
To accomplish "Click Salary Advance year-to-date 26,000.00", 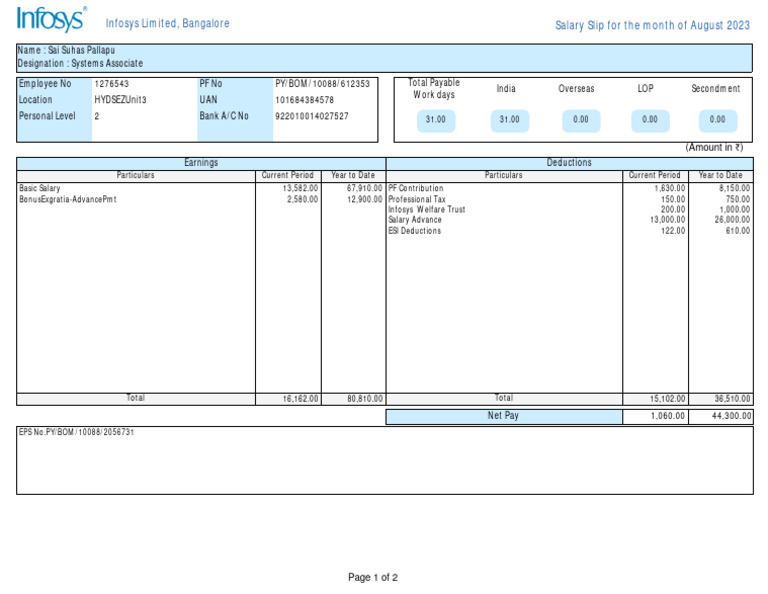I will coord(732,220).
